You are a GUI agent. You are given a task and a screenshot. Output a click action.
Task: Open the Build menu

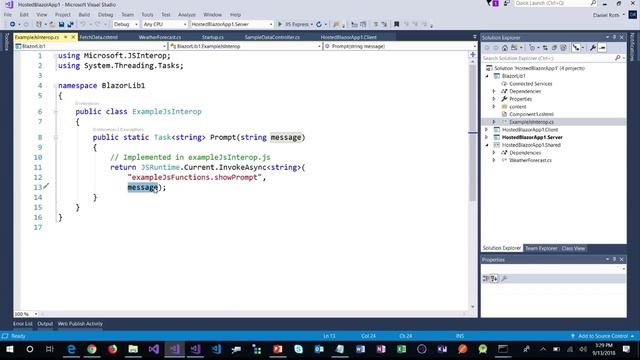pyautogui.click(x=84, y=15)
